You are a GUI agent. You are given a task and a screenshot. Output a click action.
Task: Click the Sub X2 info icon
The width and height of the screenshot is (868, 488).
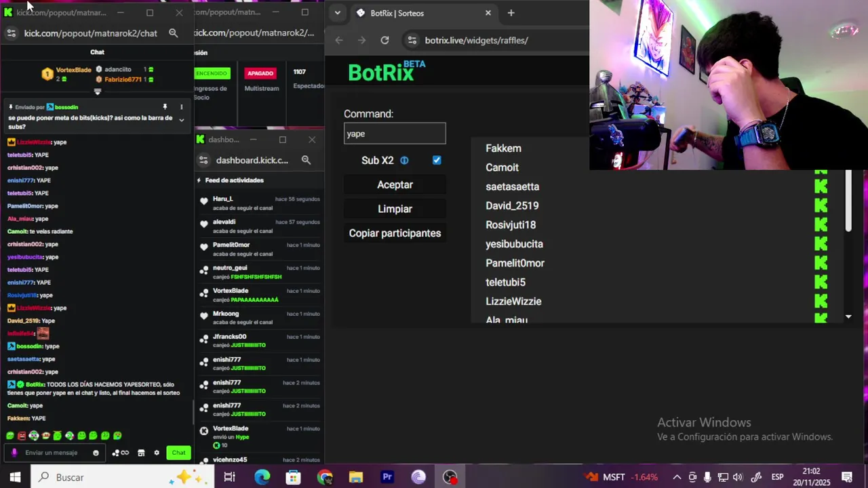pyautogui.click(x=404, y=161)
